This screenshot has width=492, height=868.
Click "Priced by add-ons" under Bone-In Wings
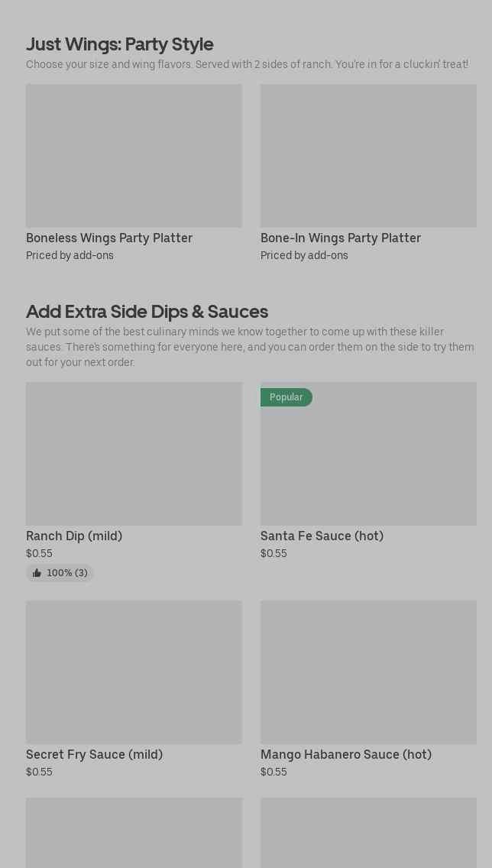[304, 255]
